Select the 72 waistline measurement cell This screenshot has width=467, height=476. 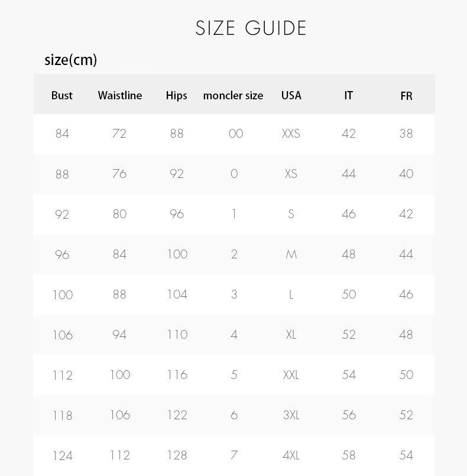click(x=119, y=134)
